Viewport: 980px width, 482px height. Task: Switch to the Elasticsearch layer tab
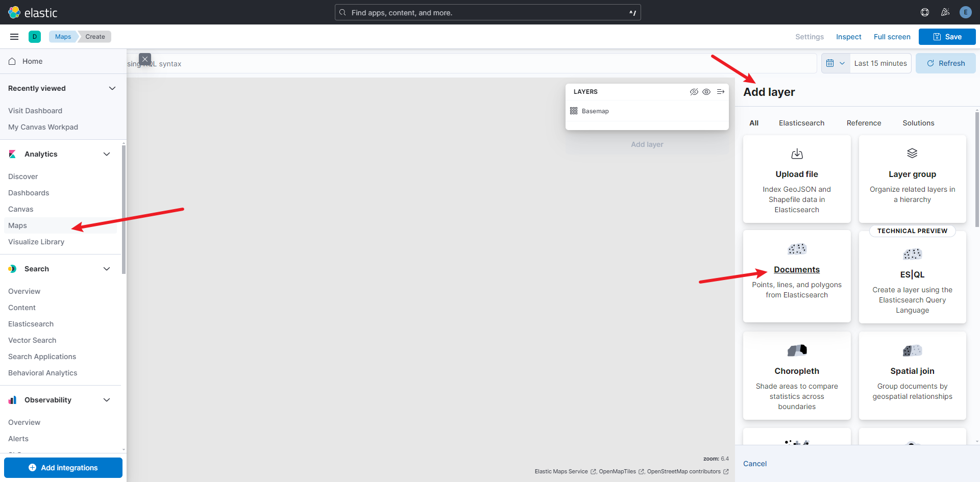[801, 123]
